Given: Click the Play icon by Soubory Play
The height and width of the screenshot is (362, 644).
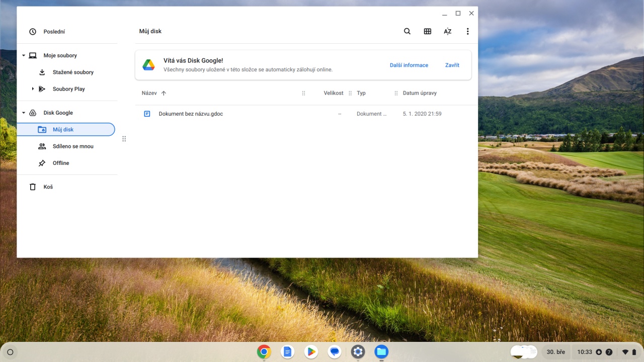Looking at the screenshot, I should point(42,89).
